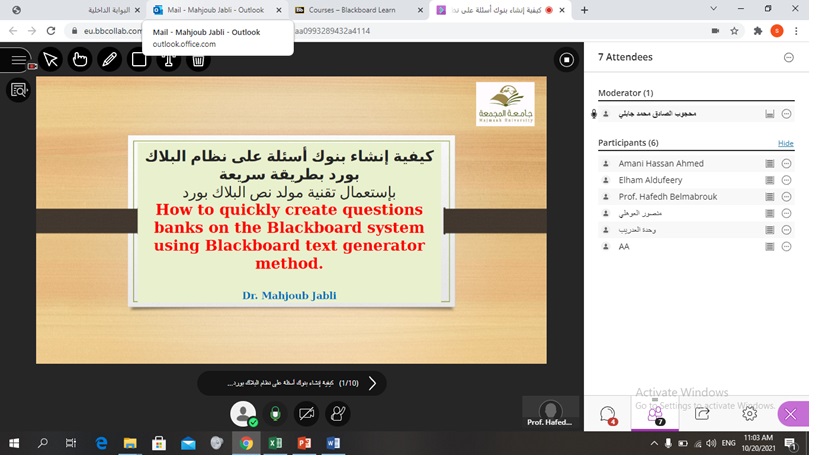Open the Chat panel tab

608,415
